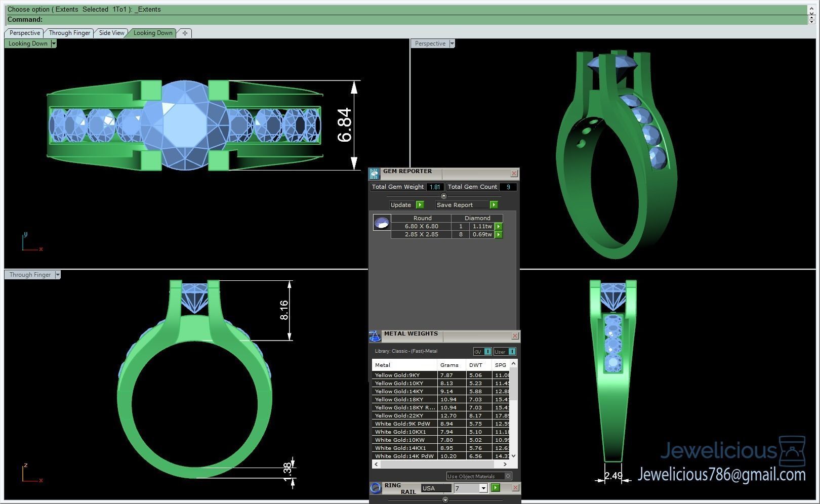
Task: Click the 1.11tw weight cell
Action: point(482,227)
